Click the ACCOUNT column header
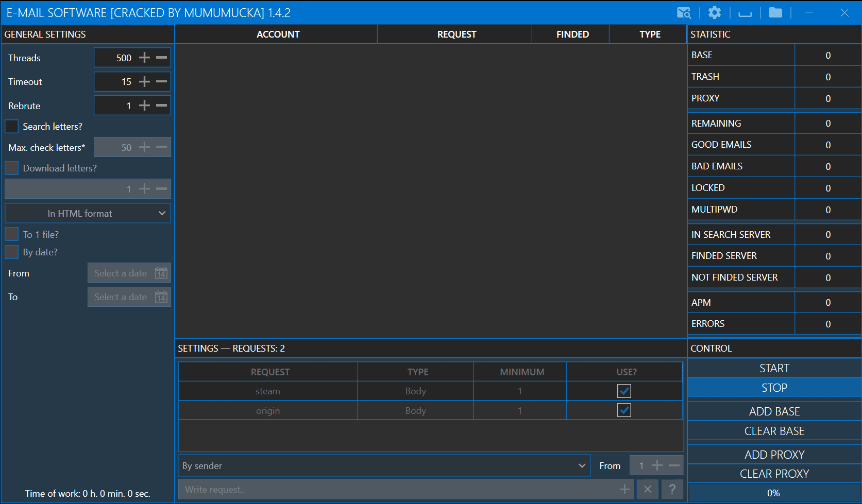The image size is (862, 504). [278, 34]
